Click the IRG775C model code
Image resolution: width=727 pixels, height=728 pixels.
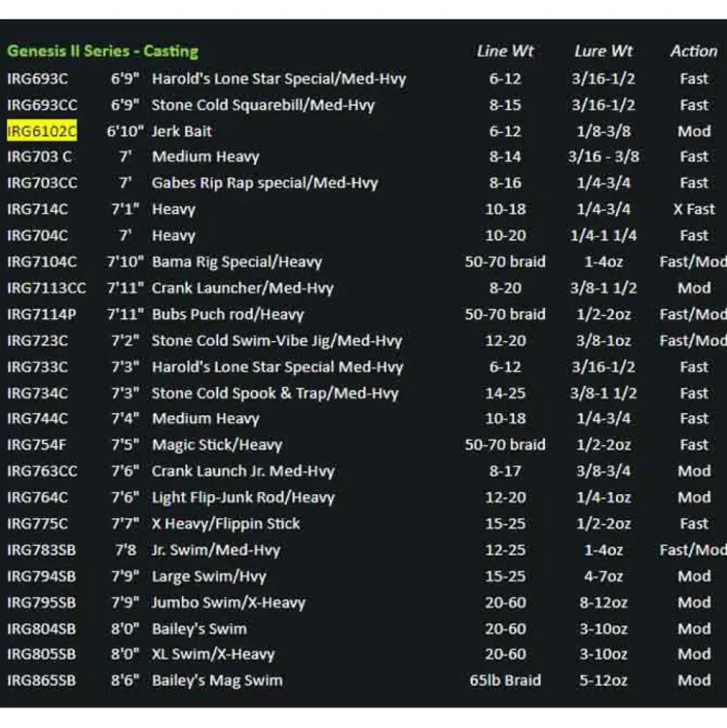pos(37,524)
